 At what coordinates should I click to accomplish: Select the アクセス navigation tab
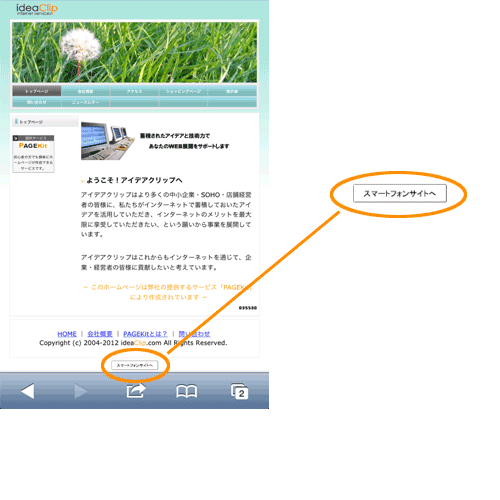[x=134, y=91]
